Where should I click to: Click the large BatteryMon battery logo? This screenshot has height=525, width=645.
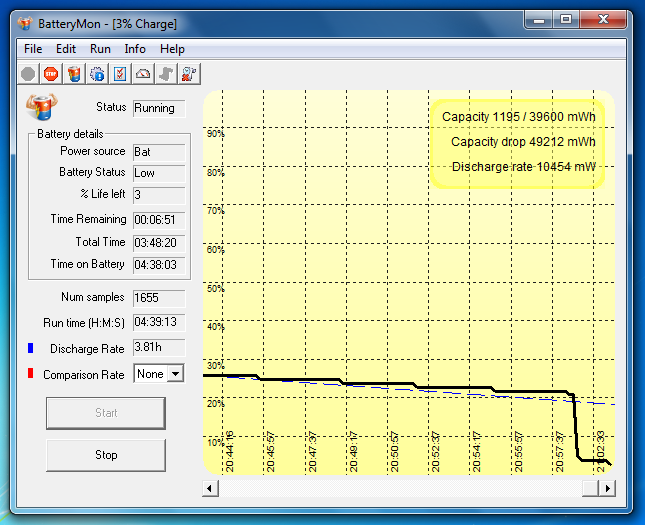(42, 107)
